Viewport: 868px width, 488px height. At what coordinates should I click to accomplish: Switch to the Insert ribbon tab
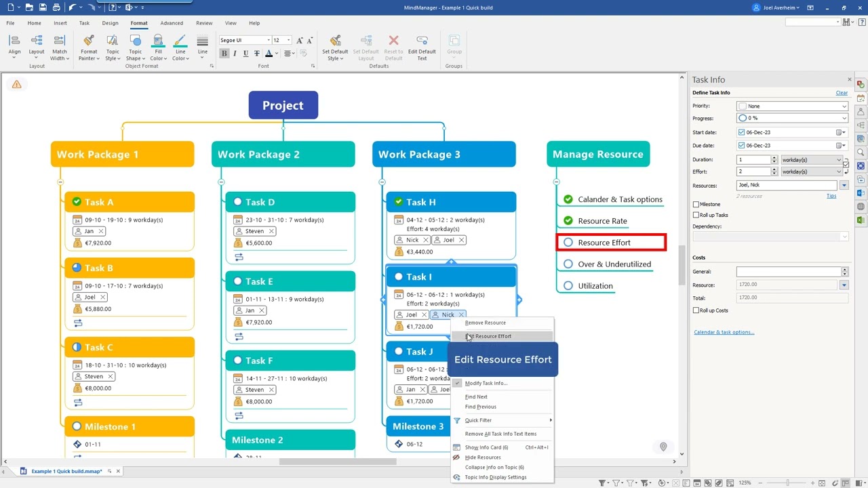pyautogui.click(x=60, y=23)
